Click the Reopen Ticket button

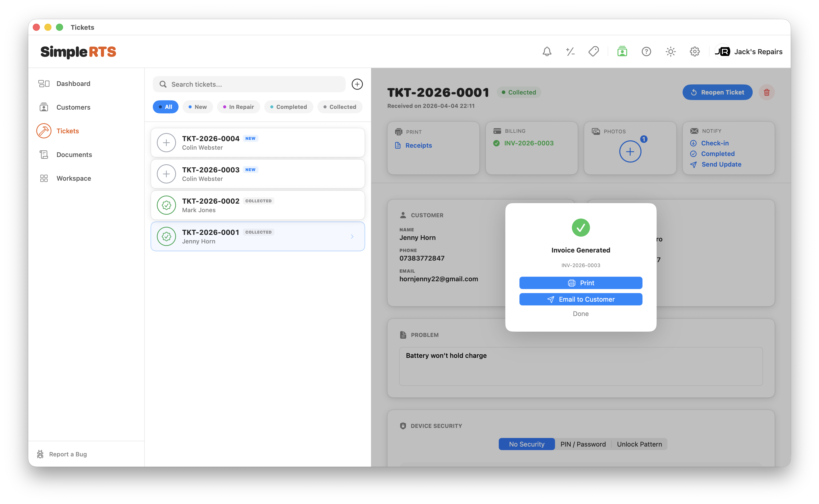[x=717, y=92]
